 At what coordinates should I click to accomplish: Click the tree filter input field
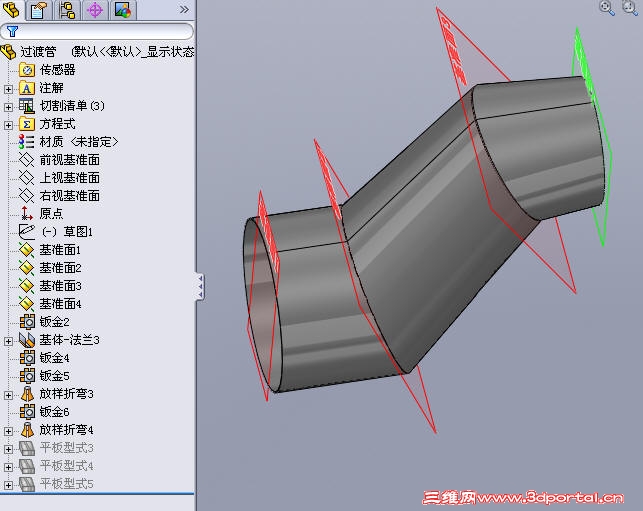[x=97, y=31]
